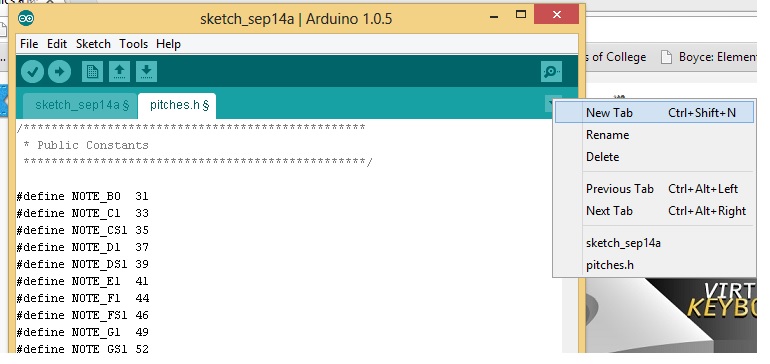Open the File menu

tap(29, 44)
